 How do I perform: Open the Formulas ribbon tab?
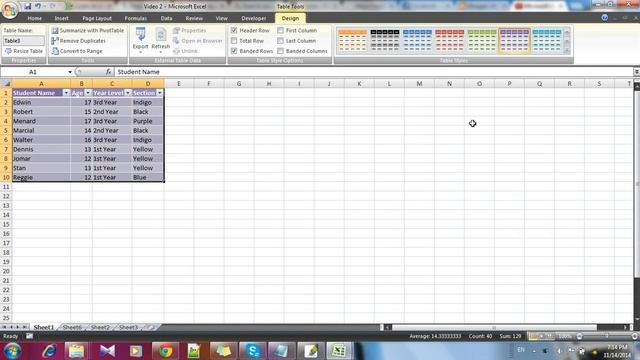pyautogui.click(x=136, y=18)
